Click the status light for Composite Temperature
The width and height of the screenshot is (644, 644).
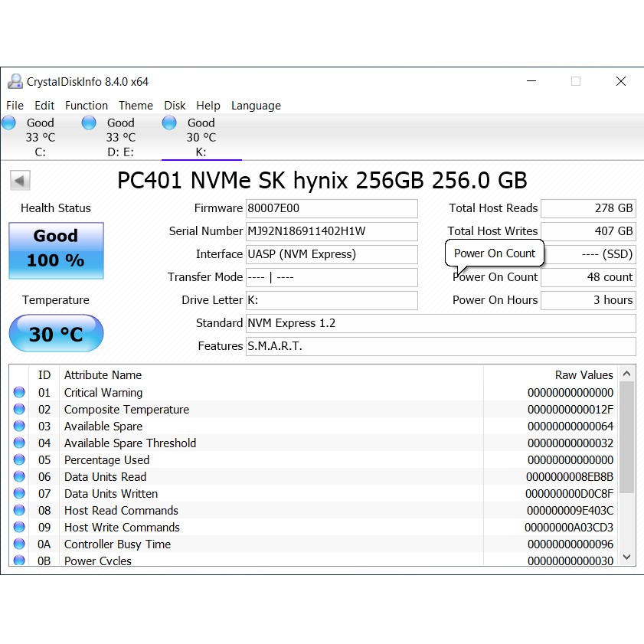(x=18, y=409)
